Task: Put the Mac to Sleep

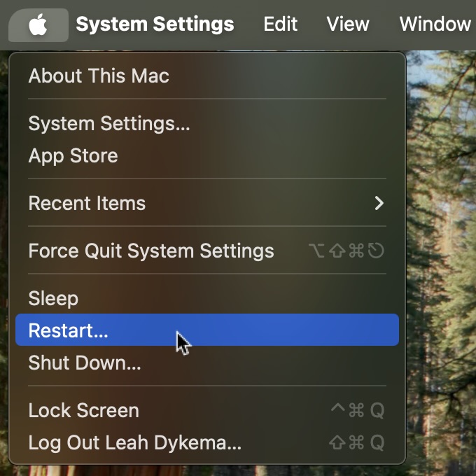Action: [x=207, y=298]
